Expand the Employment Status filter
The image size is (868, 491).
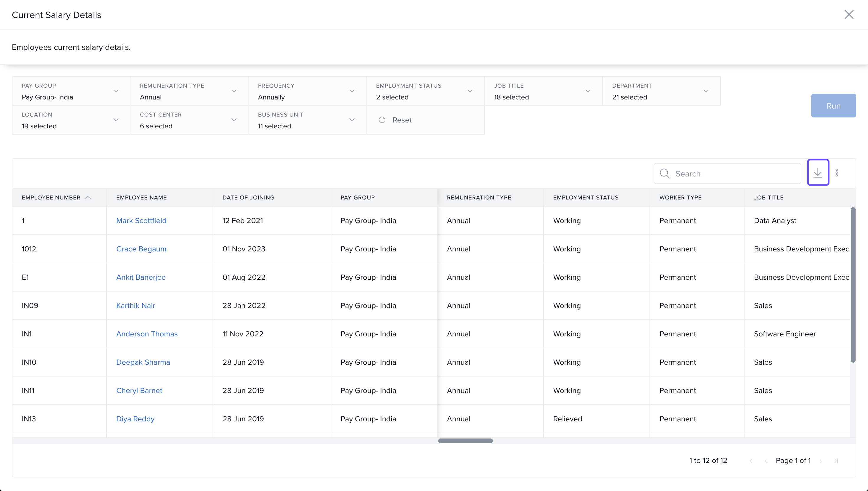pyautogui.click(x=470, y=91)
